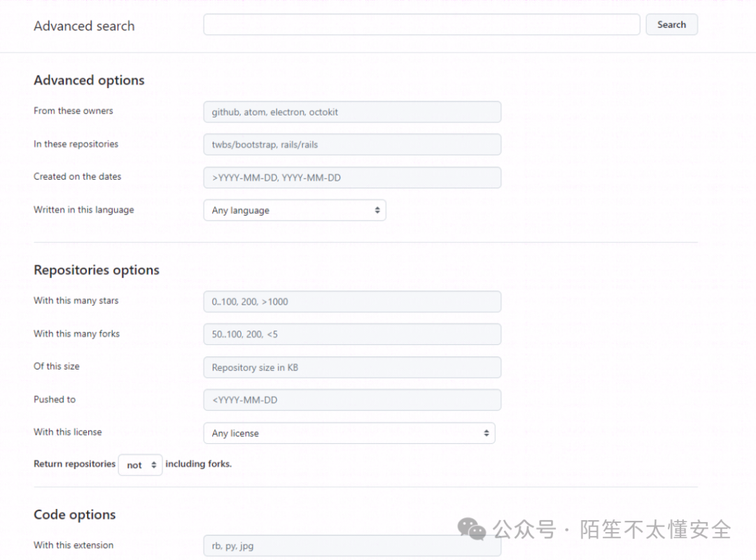Click the 'With this many forks' input field
The width and height of the screenshot is (756, 560).
click(x=351, y=334)
